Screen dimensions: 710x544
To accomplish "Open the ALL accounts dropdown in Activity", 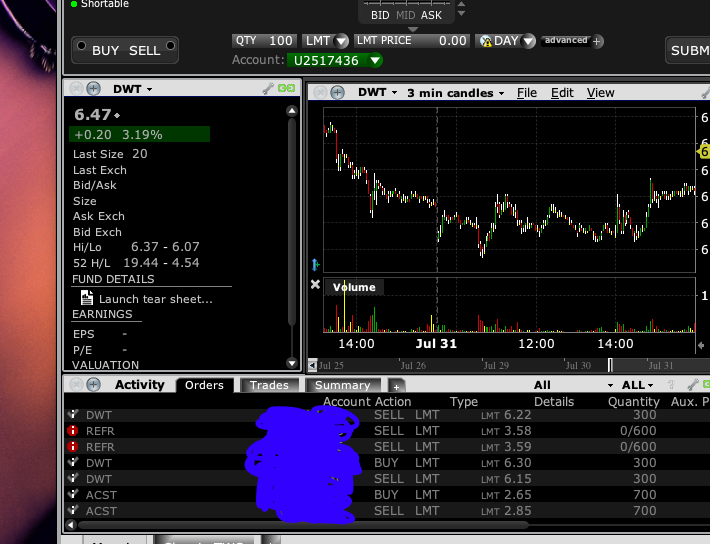I will [x=638, y=385].
